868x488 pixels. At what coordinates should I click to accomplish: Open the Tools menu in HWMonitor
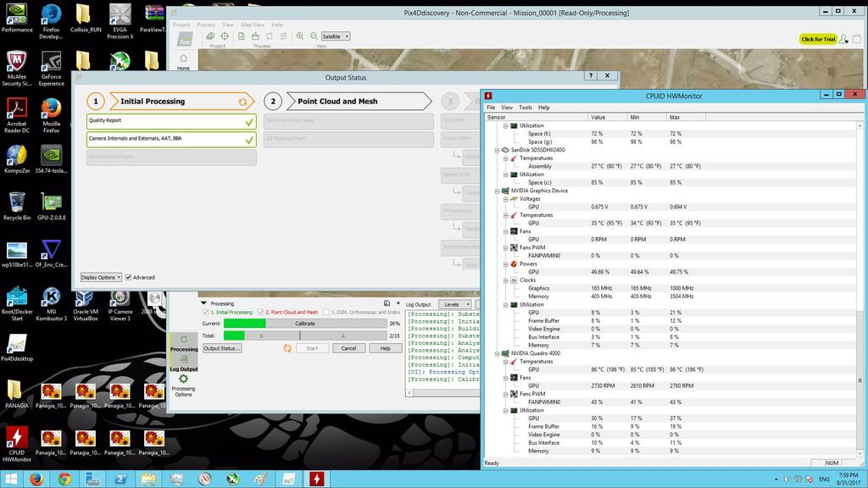tap(526, 108)
